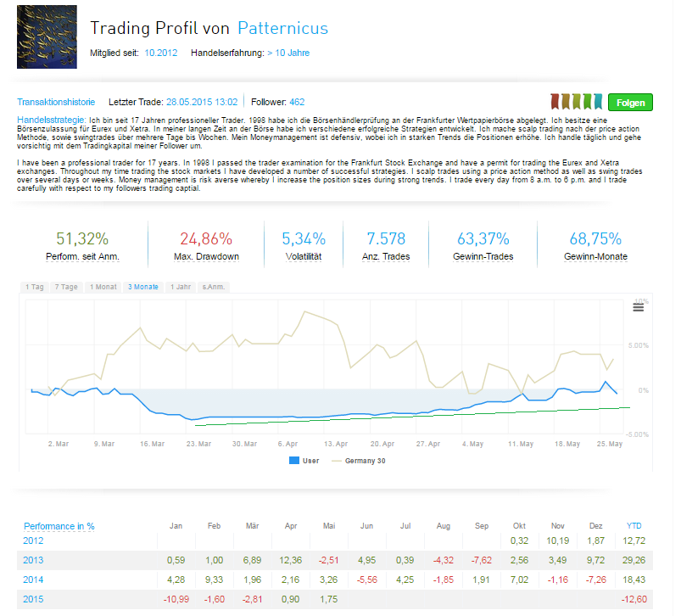
Task: Click the teal rating ribbon icon
Action: (x=599, y=103)
